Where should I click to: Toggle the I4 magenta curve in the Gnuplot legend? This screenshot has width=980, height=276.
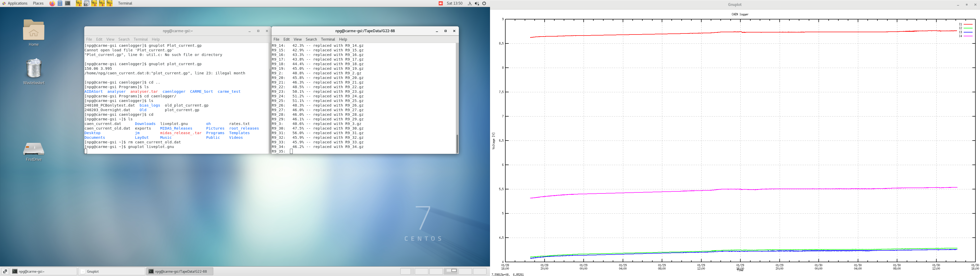pyautogui.click(x=965, y=36)
